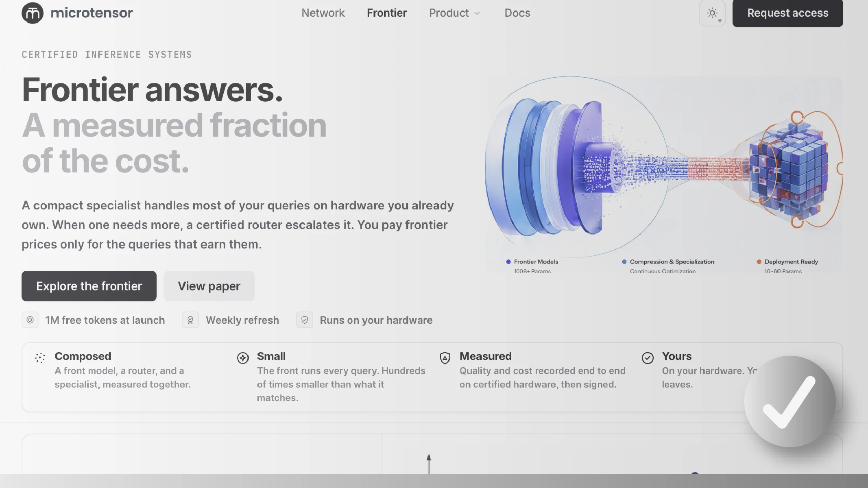Screen dimensions: 868x488
Task: Click Explore the frontier button
Action: tap(89, 286)
